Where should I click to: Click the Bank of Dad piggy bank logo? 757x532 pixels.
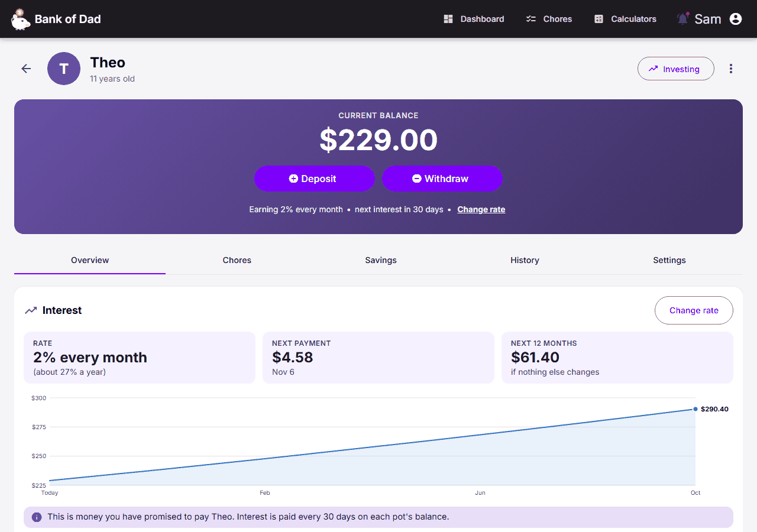pos(21,19)
